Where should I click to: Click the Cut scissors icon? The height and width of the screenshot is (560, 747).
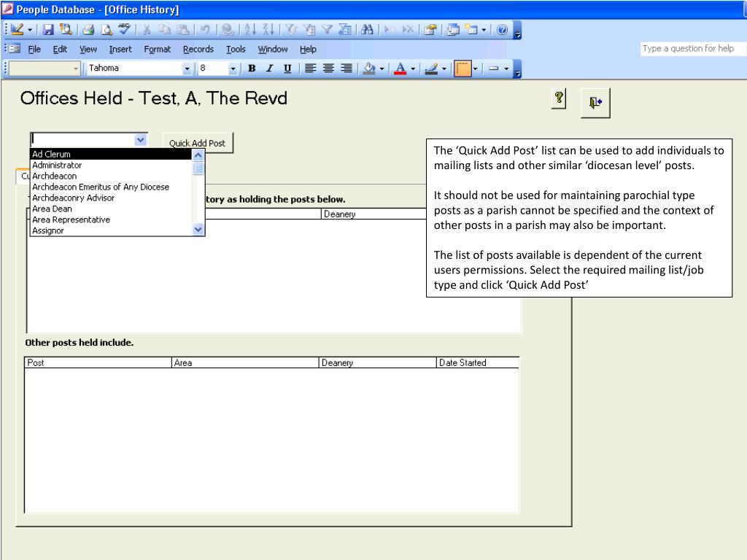[x=147, y=29]
